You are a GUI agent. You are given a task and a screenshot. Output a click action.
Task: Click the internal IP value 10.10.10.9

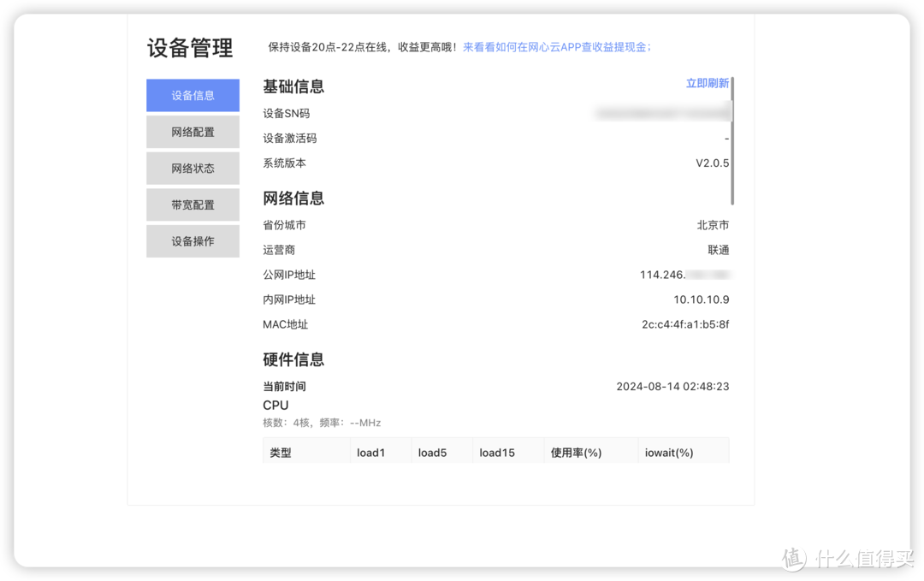(701, 299)
